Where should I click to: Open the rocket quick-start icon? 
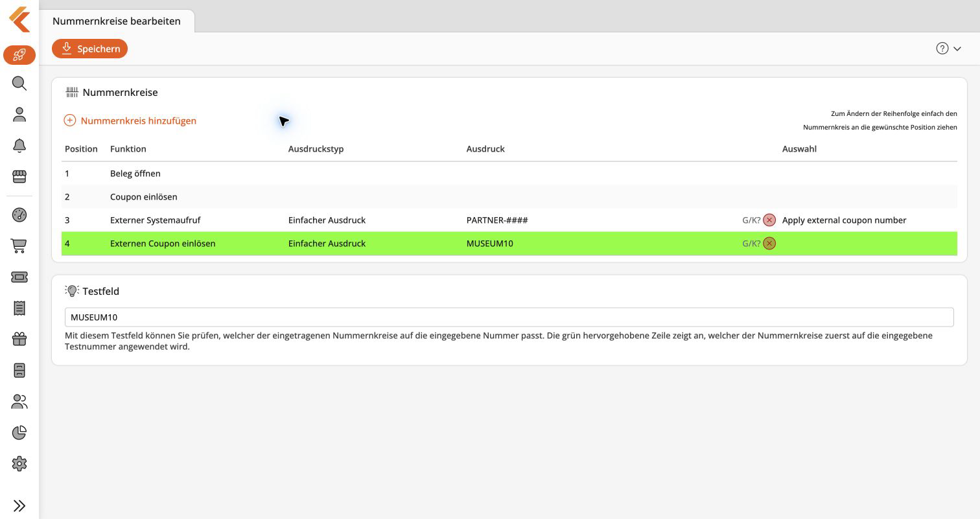(19, 55)
